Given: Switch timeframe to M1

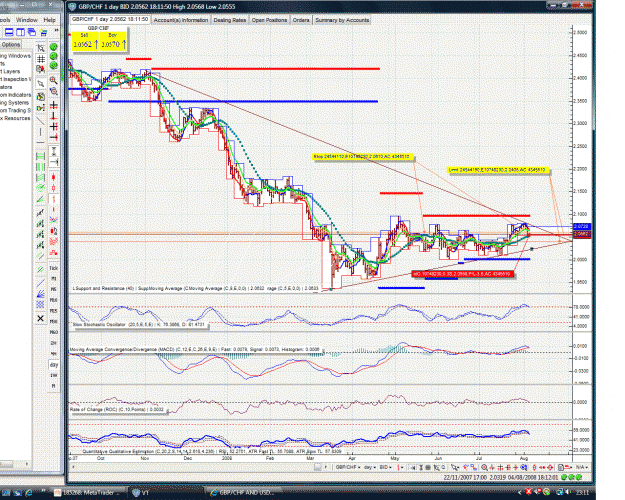Looking at the screenshot, I should [53, 279].
